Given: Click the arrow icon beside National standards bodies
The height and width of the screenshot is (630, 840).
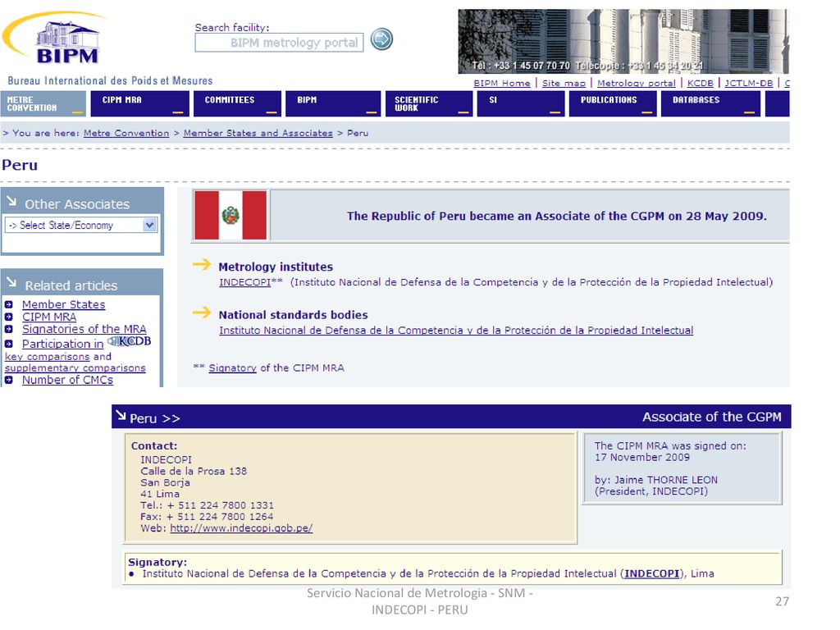Looking at the screenshot, I should click(x=202, y=313).
